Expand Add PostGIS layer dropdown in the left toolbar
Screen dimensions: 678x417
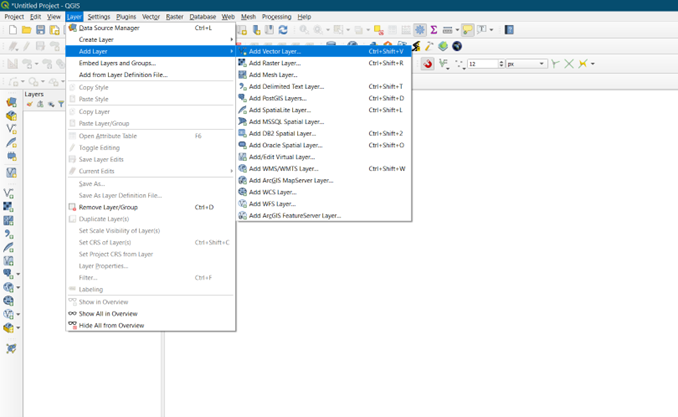(18, 274)
